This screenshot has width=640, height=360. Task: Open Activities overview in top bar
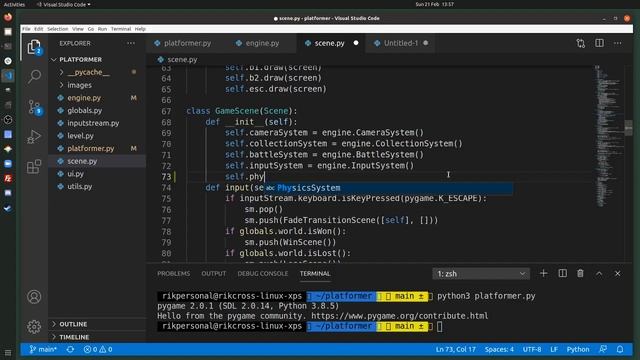[14, 4]
